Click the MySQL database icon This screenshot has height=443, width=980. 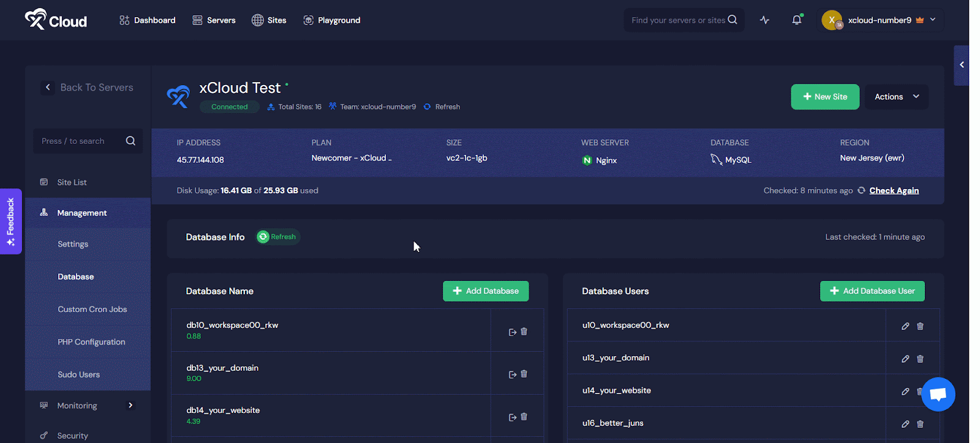[716, 160]
